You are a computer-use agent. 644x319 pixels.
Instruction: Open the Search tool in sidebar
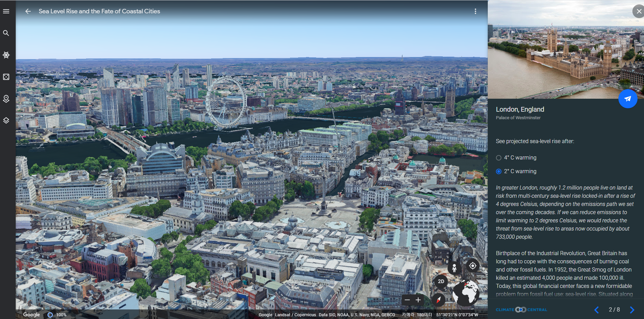[6, 33]
